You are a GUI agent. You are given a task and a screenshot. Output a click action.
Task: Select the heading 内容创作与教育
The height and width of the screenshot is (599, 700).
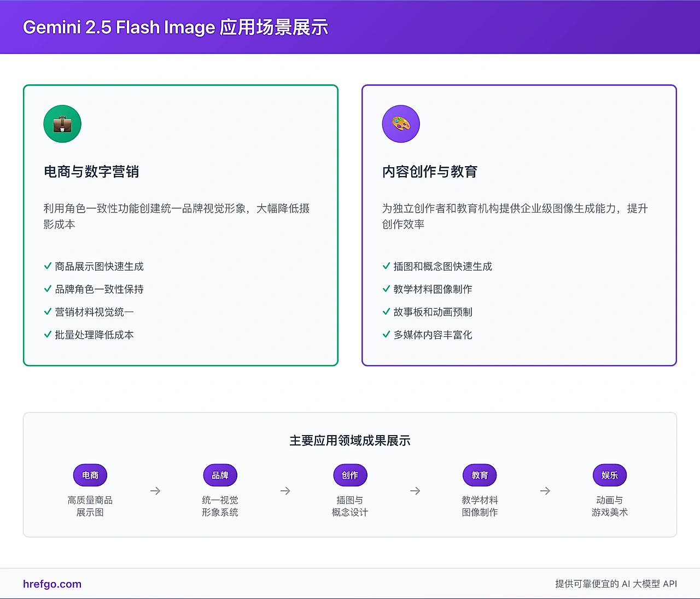point(430,172)
